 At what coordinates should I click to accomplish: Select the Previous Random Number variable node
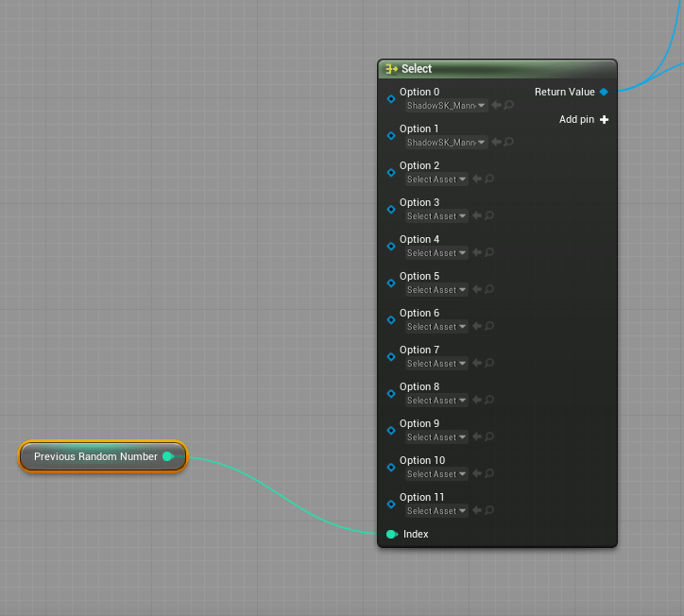94,456
